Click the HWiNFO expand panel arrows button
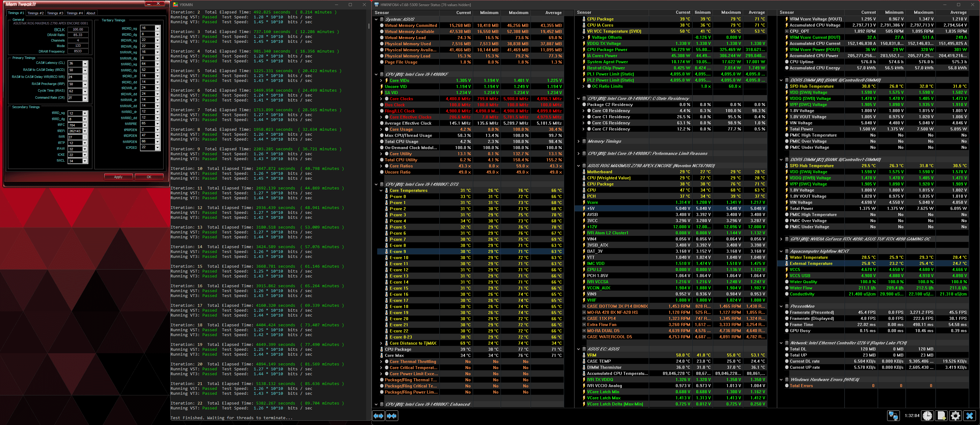The width and height of the screenshot is (980, 425). pos(378,416)
